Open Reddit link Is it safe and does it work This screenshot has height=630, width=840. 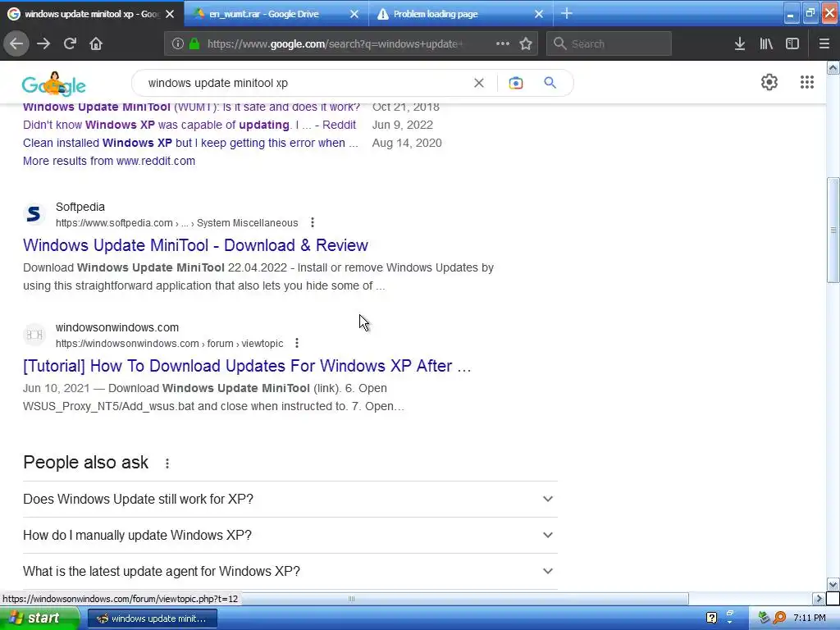(x=191, y=107)
